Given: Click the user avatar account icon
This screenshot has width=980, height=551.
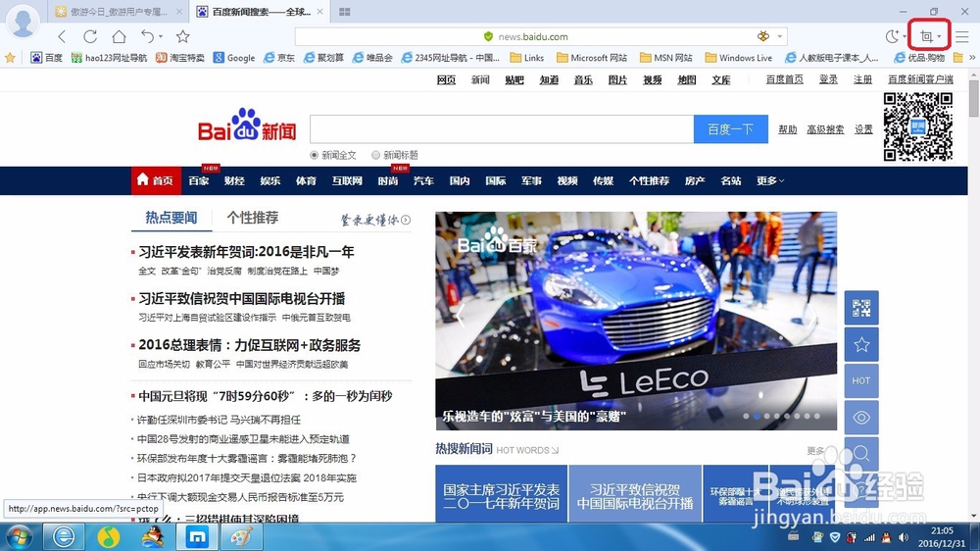Looking at the screenshot, I should 24,22.
